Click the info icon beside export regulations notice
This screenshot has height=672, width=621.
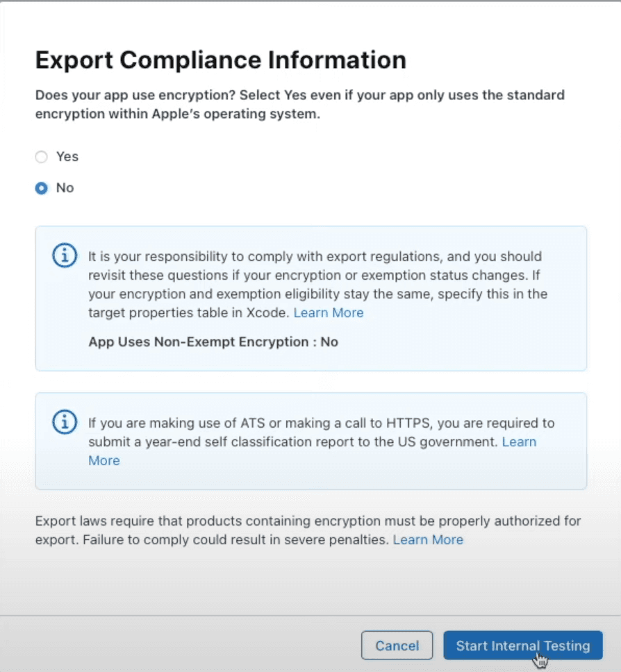pos(65,256)
